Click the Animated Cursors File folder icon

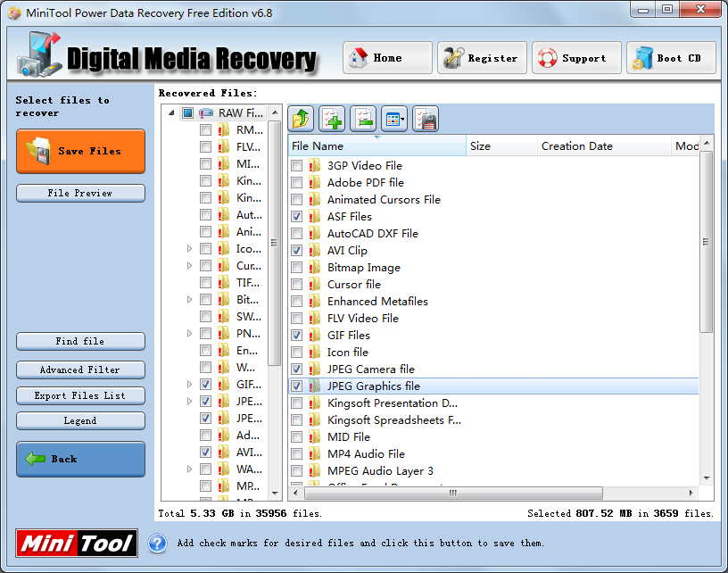pyautogui.click(x=315, y=199)
